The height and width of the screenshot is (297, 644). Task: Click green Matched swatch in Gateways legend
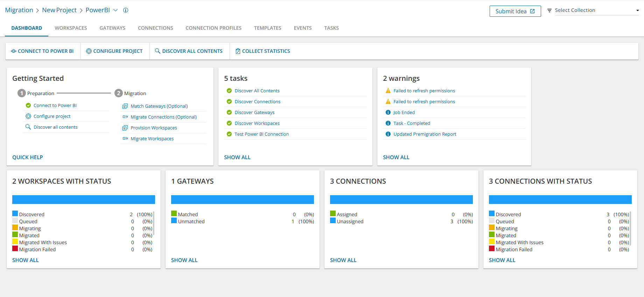coord(174,213)
